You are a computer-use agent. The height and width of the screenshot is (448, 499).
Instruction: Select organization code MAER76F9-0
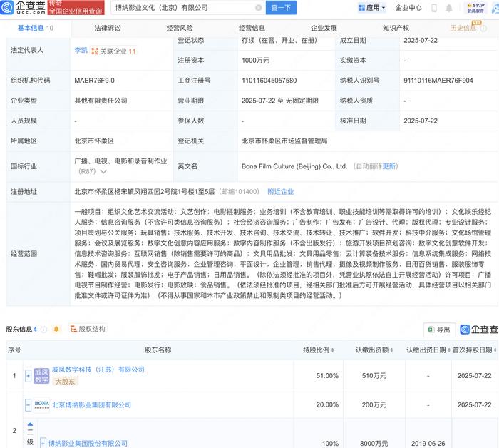point(94,81)
